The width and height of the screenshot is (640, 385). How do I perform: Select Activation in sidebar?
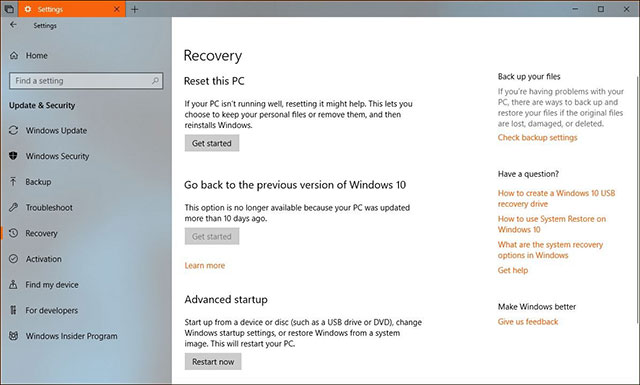tap(44, 259)
